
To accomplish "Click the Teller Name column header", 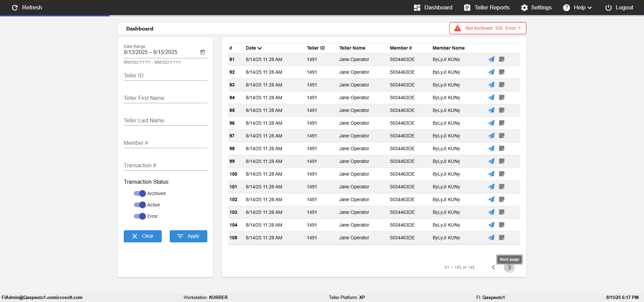I will click(x=352, y=48).
